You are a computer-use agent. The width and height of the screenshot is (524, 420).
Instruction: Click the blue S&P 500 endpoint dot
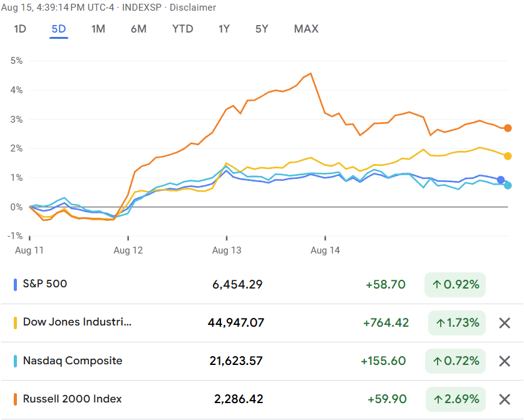tap(501, 180)
